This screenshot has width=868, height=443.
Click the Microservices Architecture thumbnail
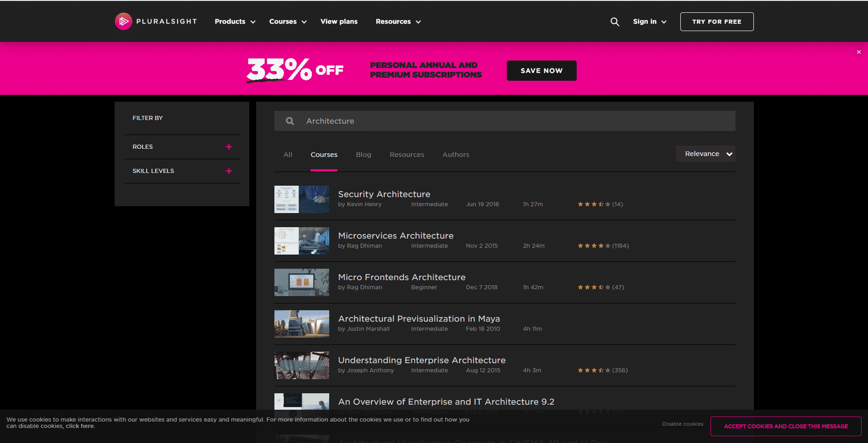point(301,241)
